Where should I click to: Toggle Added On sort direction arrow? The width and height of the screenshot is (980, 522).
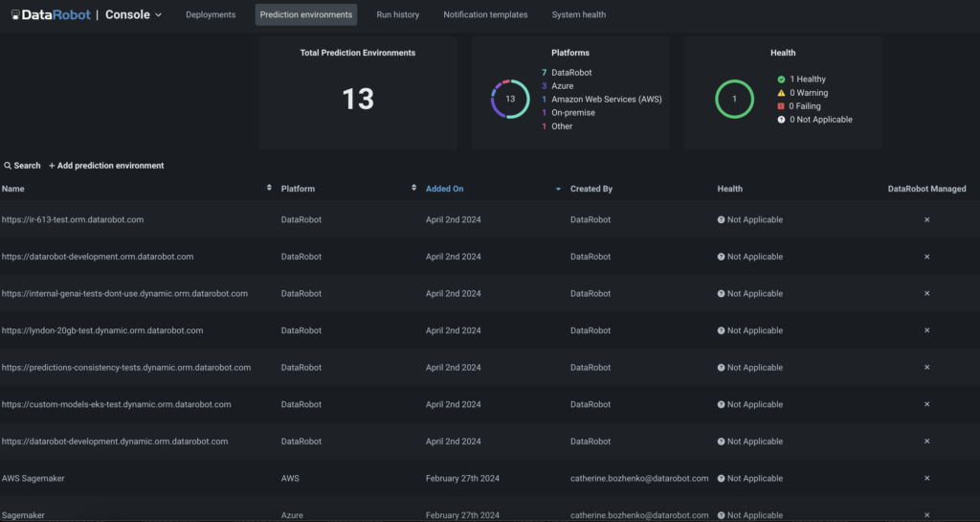tap(558, 189)
